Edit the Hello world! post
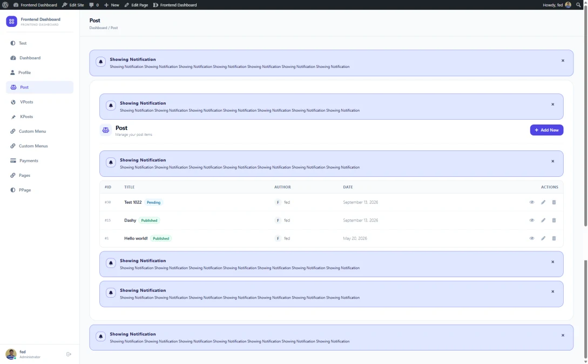 tap(543, 238)
